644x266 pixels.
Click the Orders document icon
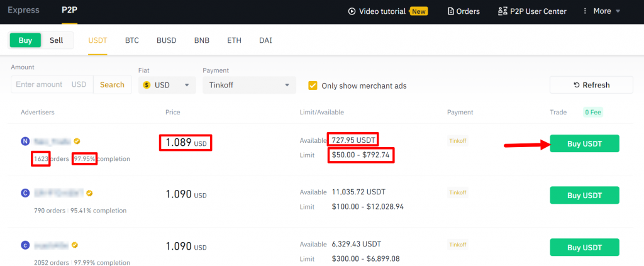click(x=451, y=11)
